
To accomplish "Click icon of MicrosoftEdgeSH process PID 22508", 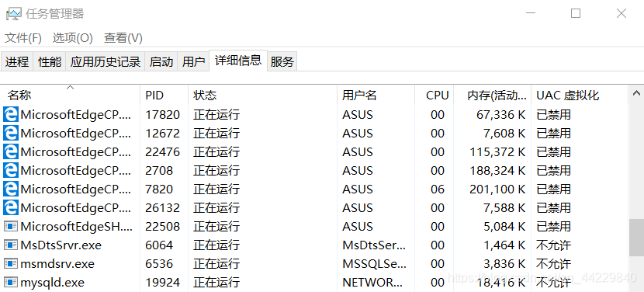I will (x=11, y=227).
